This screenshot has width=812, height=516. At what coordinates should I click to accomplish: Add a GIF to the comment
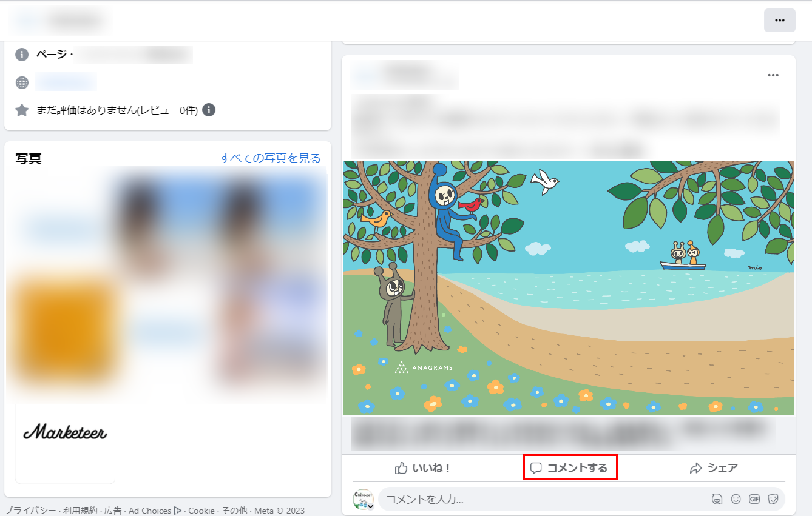754,499
